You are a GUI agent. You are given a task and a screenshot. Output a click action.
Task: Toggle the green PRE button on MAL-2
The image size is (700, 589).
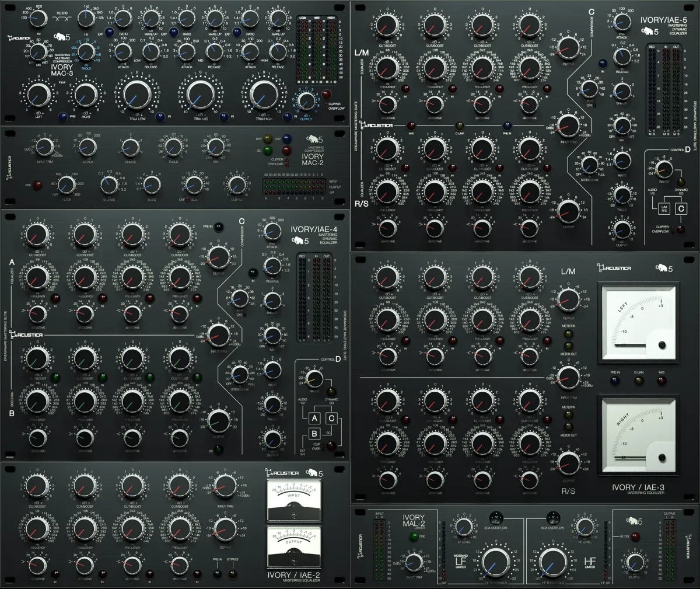pyautogui.click(x=414, y=536)
